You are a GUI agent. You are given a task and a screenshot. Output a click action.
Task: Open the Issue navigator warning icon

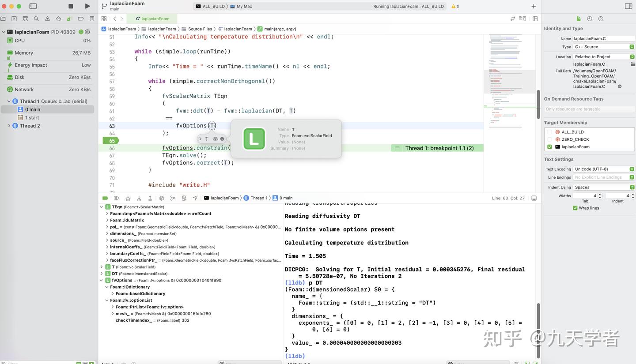click(x=47, y=19)
